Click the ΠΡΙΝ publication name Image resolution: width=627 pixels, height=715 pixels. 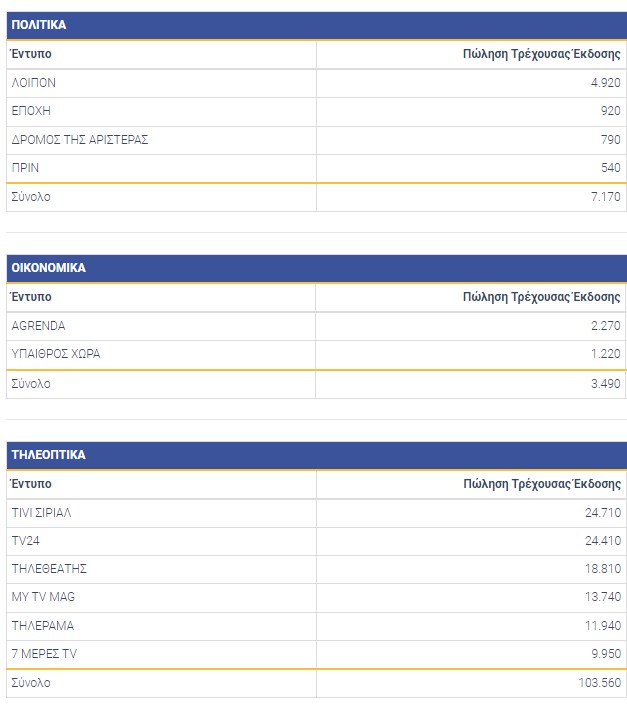(25, 168)
